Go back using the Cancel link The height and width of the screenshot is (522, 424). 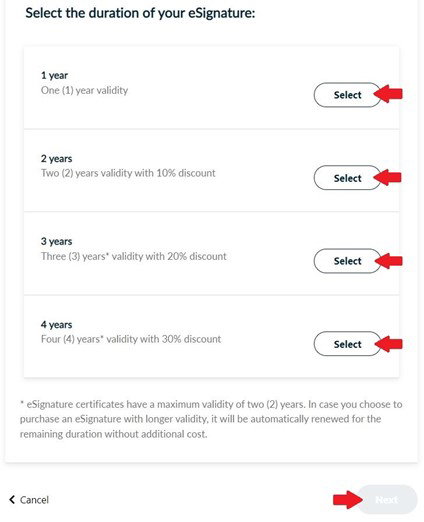coord(34,500)
